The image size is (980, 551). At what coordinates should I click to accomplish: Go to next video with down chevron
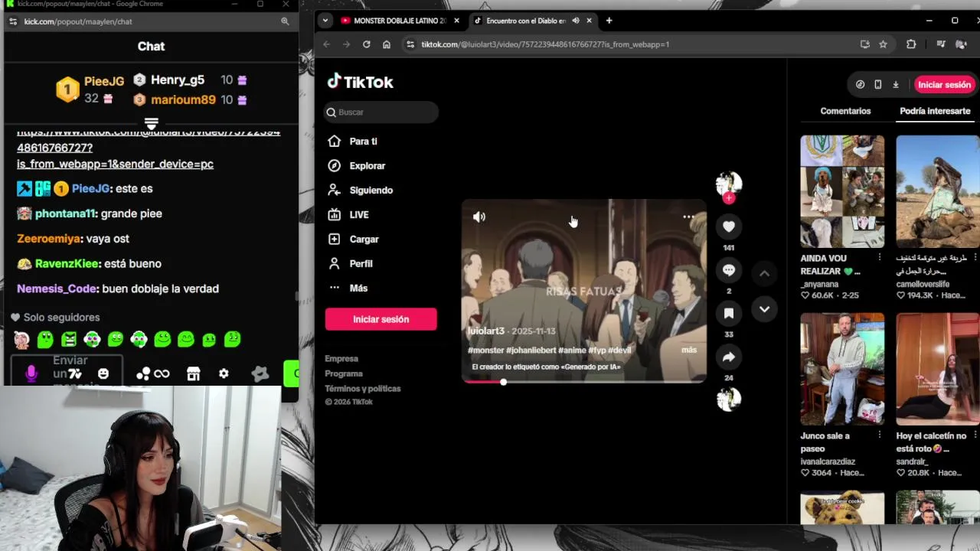point(764,309)
